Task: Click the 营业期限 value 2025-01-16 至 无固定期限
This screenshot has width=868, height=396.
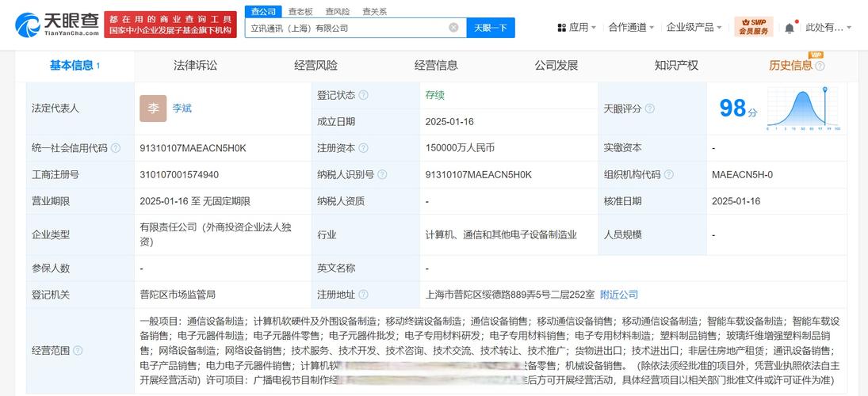Action: pyautogui.click(x=196, y=201)
